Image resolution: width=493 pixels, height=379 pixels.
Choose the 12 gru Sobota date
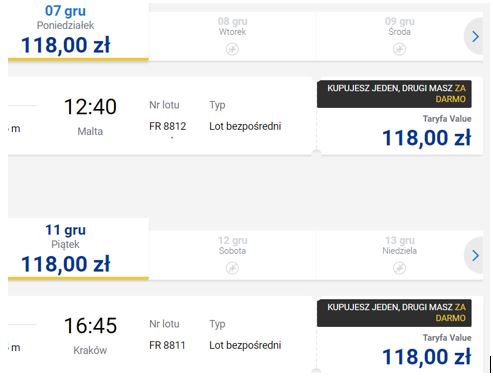click(x=232, y=255)
